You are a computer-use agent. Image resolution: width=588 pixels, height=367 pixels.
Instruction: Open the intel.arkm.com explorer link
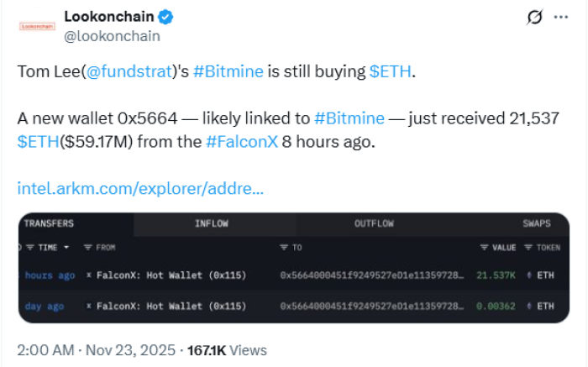pos(140,187)
